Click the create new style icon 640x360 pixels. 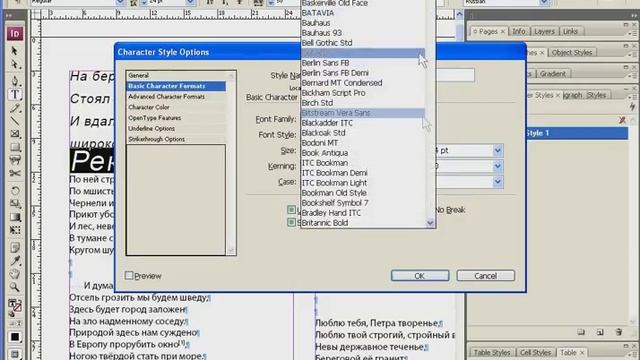[x=600, y=332]
